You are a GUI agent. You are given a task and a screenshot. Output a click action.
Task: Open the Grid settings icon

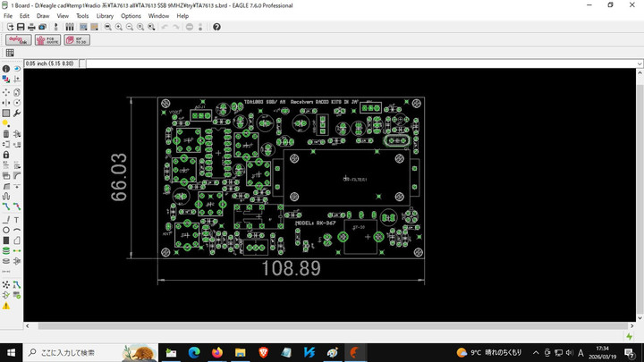(10, 53)
